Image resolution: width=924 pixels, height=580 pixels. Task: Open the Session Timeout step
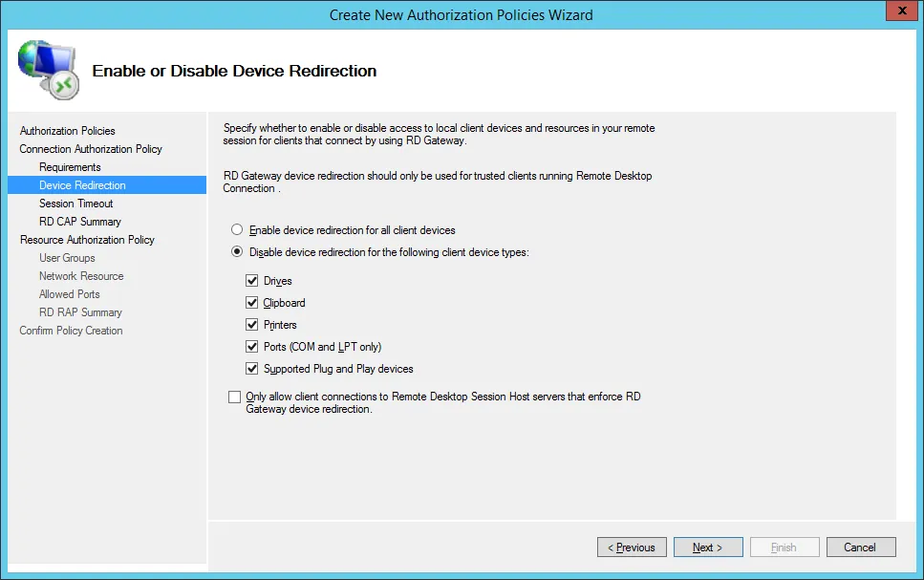pyautogui.click(x=76, y=204)
